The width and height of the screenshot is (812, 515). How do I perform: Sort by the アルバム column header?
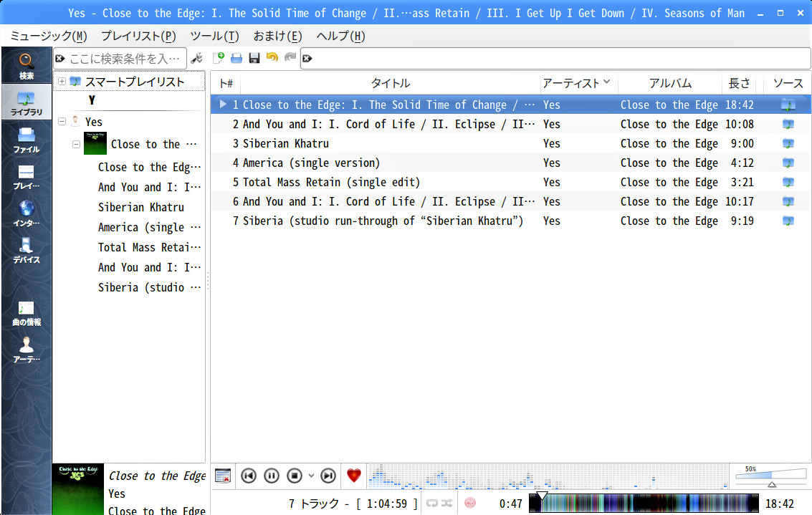(670, 83)
